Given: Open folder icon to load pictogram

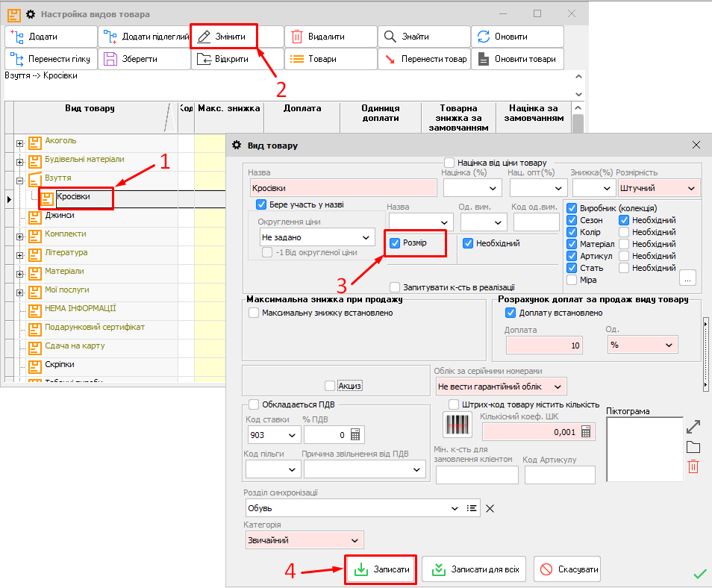Looking at the screenshot, I should click(693, 447).
